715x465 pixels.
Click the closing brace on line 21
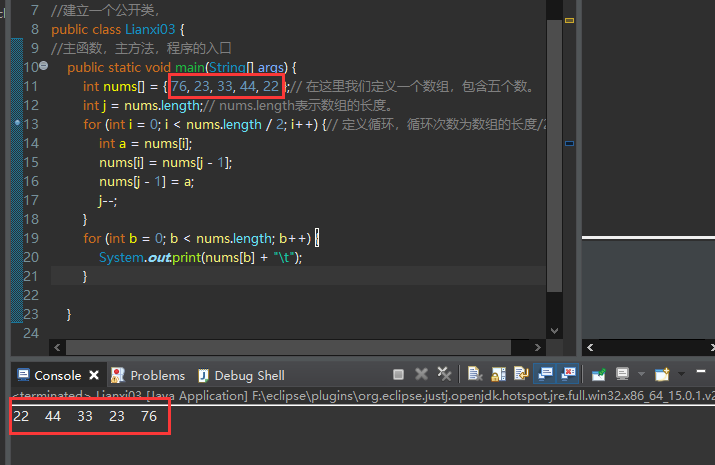coord(85,276)
